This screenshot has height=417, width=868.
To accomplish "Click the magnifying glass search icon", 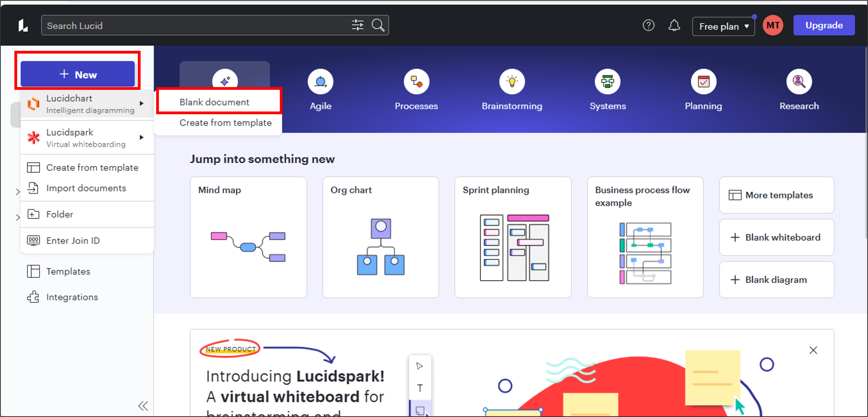I will pos(378,25).
